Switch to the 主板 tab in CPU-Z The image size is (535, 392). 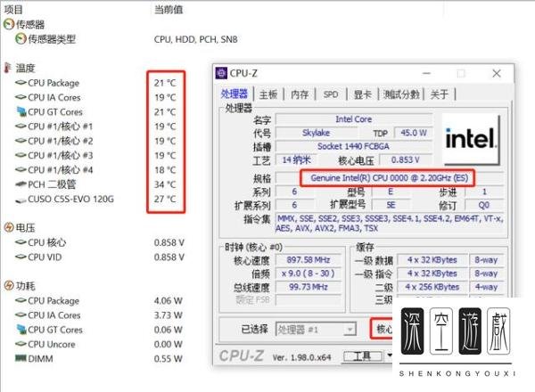(268, 94)
